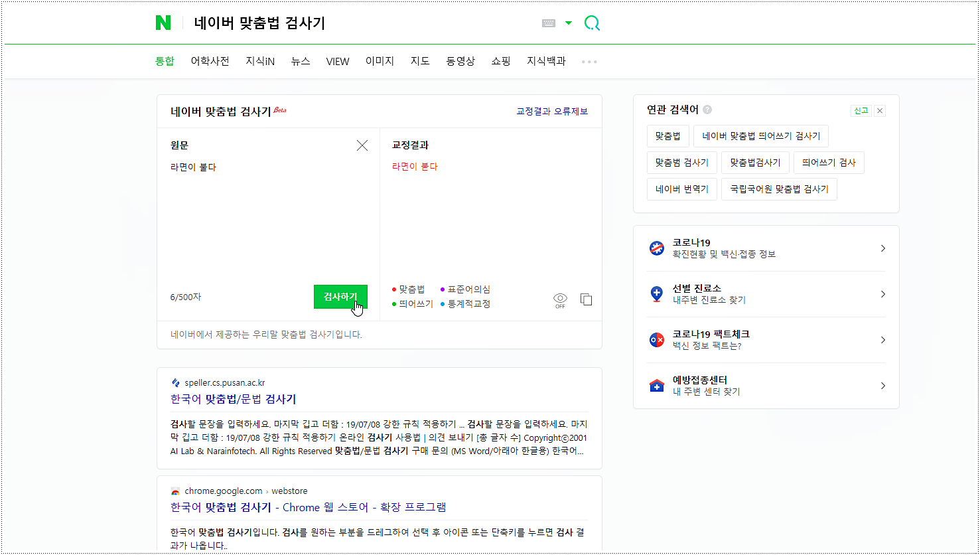This screenshot has width=980, height=555.
Task: Switch to the 어학사전 tab
Action: point(210,61)
